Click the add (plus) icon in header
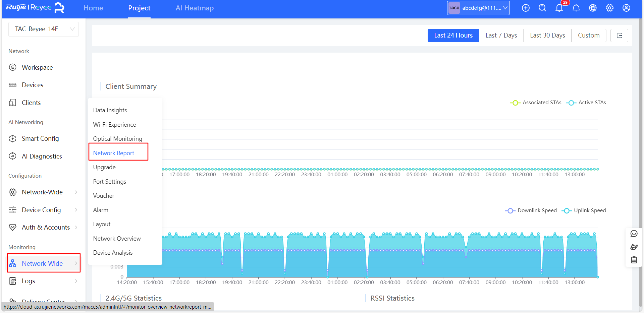Image resolution: width=644 pixels, height=313 pixels. coord(526,8)
